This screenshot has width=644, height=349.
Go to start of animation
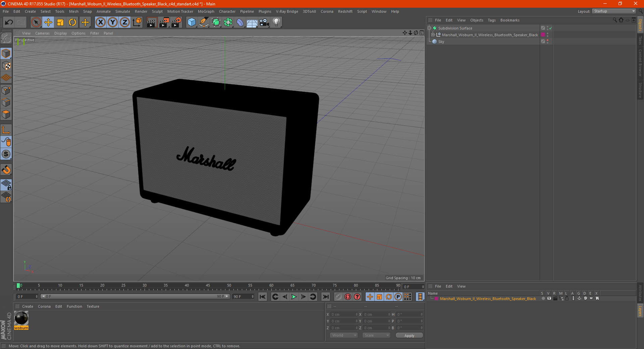click(x=263, y=297)
